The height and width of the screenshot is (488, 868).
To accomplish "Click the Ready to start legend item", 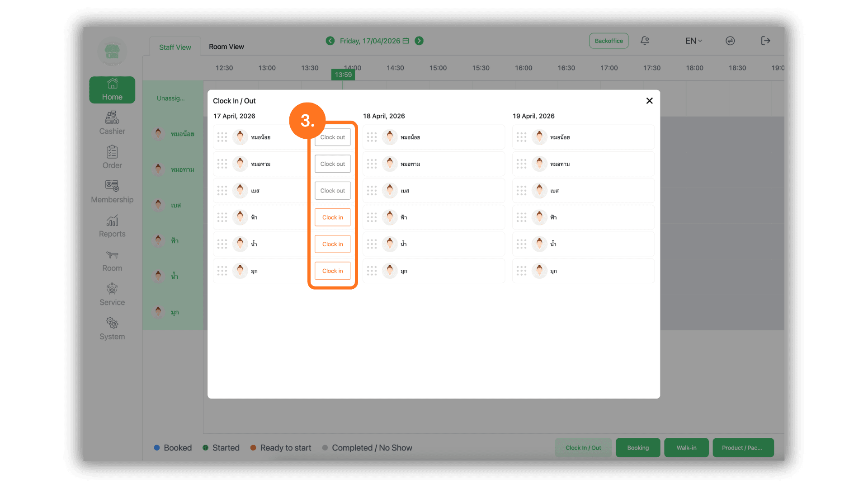I will [x=281, y=448].
